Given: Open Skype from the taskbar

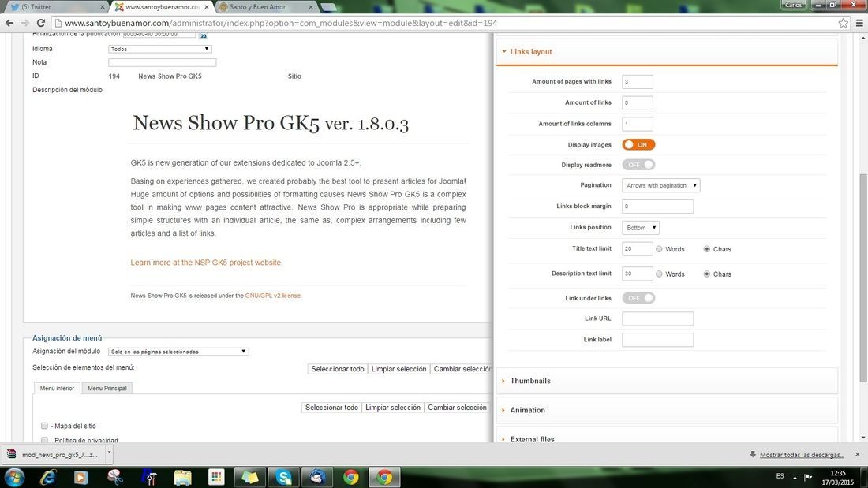Looking at the screenshot, I should 283,477.
